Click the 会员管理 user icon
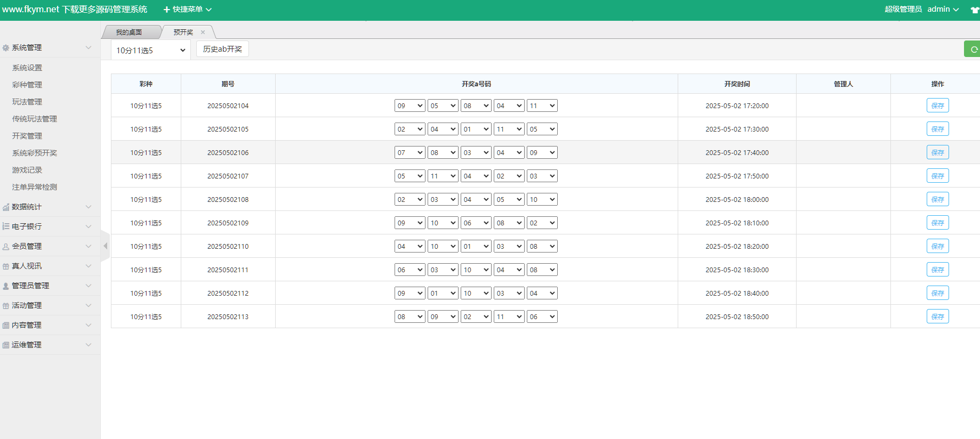The width and height of the screenshot is (980, 439). click(x=6, y=247)
